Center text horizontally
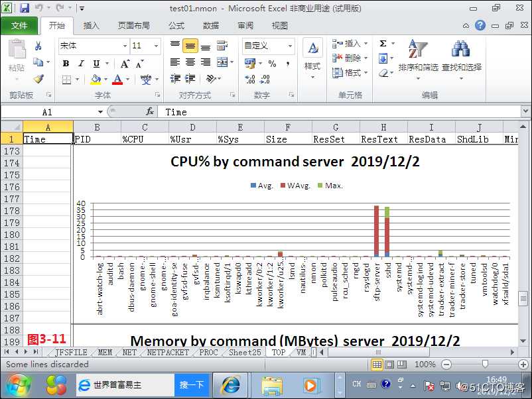 pyautogui.click(x=190, y=62)
